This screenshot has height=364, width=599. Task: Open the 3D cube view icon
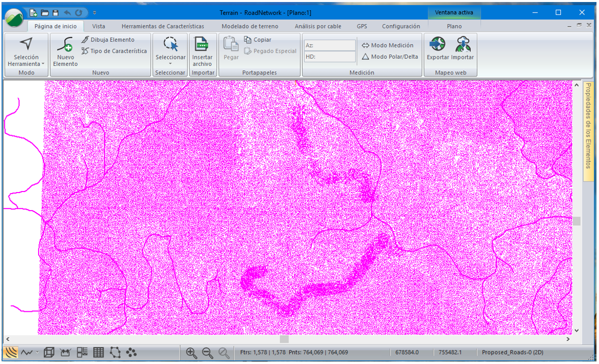(x=49, y=353)
